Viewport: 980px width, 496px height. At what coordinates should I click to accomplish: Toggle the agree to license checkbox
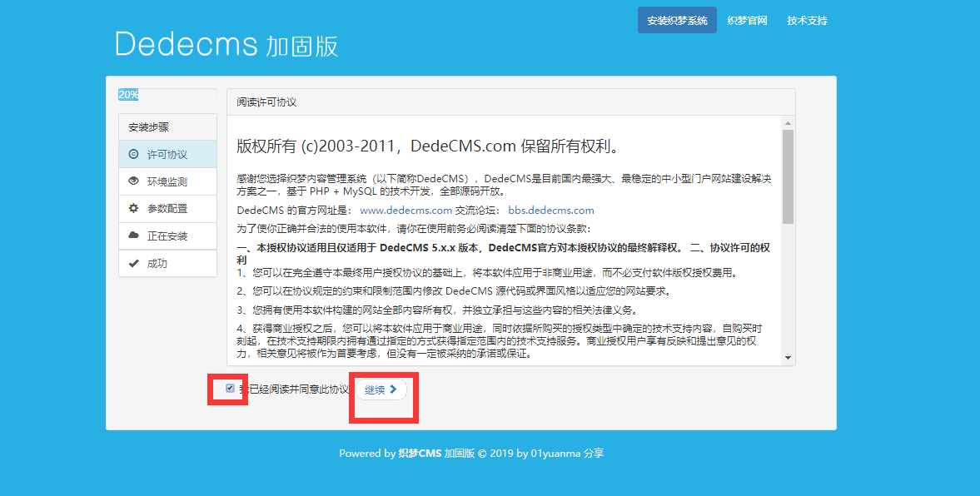[230, 389]
